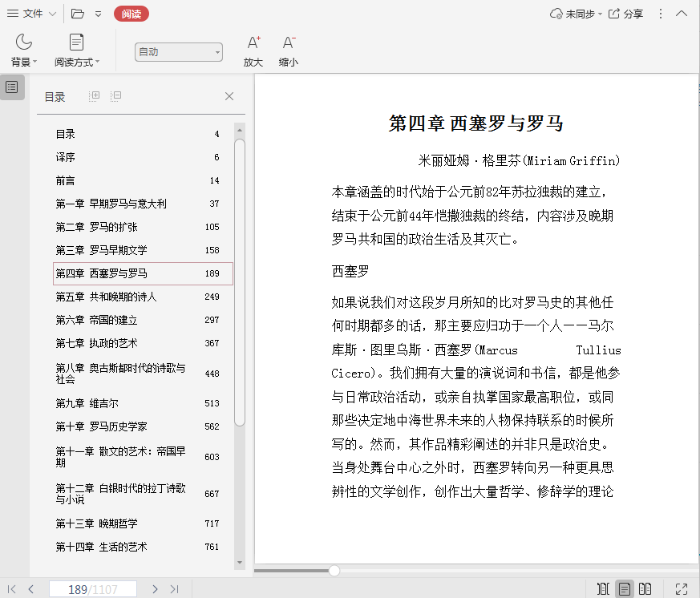Expand all outline entries icon

(95, 96)
